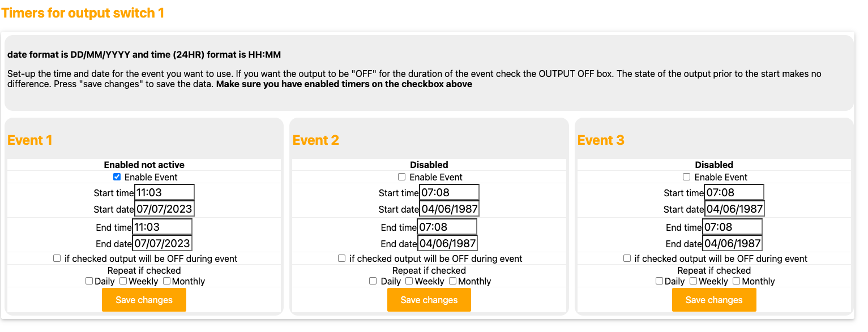868x332 pixels.
Task: Click the Start date field in Event 2
Action: point(449,209)
